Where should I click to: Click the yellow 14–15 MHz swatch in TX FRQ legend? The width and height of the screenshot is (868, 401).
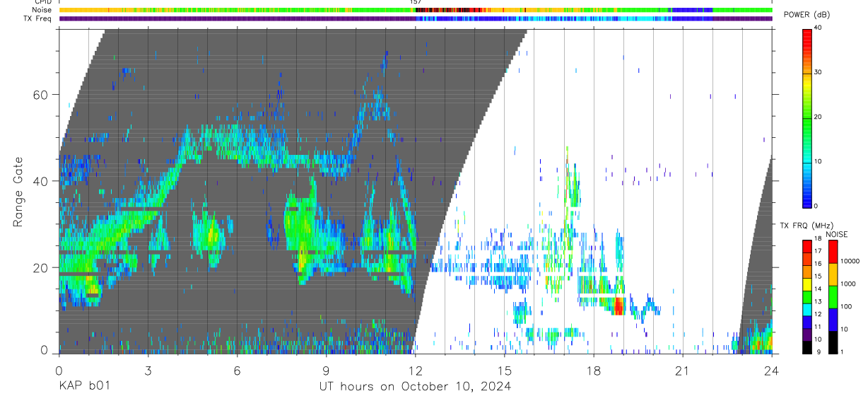tap(807, 284)
